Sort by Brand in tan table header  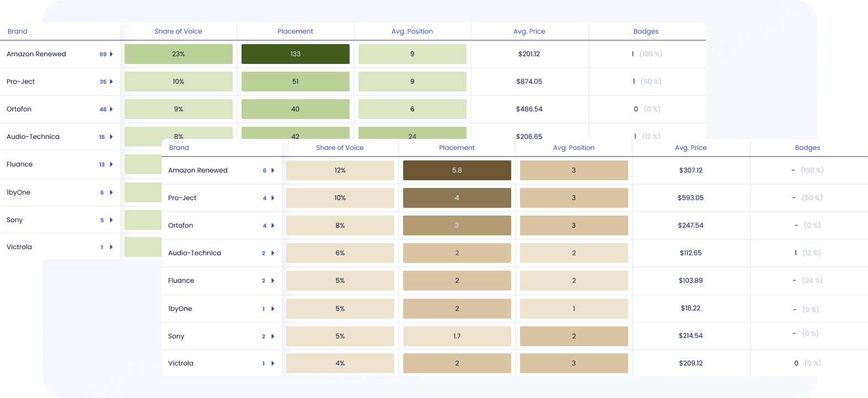tap(179, 148)
